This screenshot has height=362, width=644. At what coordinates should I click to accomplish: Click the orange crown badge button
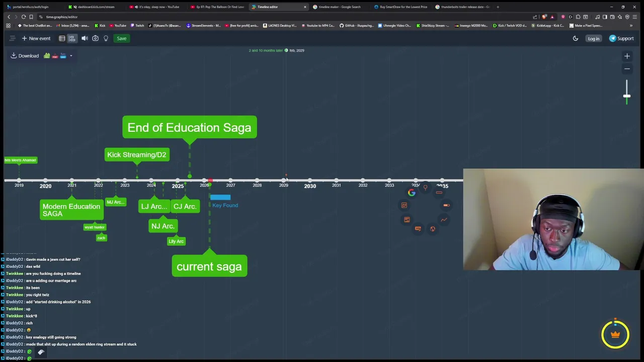point(615,334)
